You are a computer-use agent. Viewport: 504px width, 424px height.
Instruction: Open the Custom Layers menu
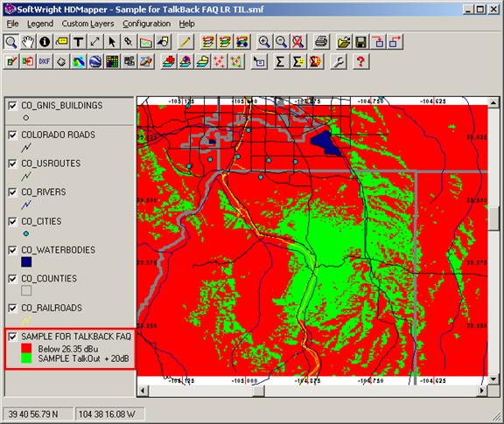87,24
